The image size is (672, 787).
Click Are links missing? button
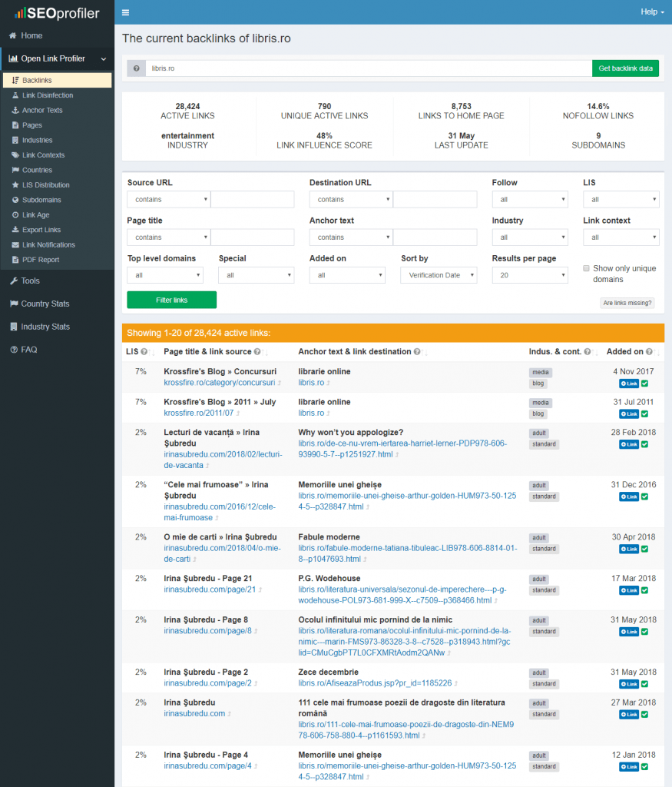(x=627, y=303)
